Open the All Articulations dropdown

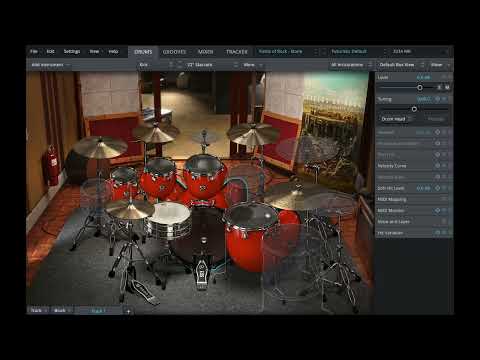(351, 65)
